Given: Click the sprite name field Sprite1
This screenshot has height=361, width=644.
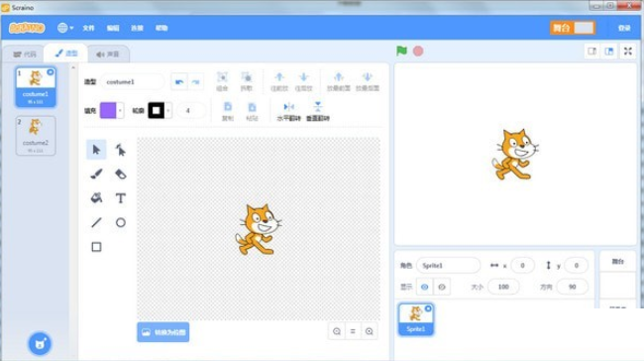Looking at the screenshot, I should 448,266.
